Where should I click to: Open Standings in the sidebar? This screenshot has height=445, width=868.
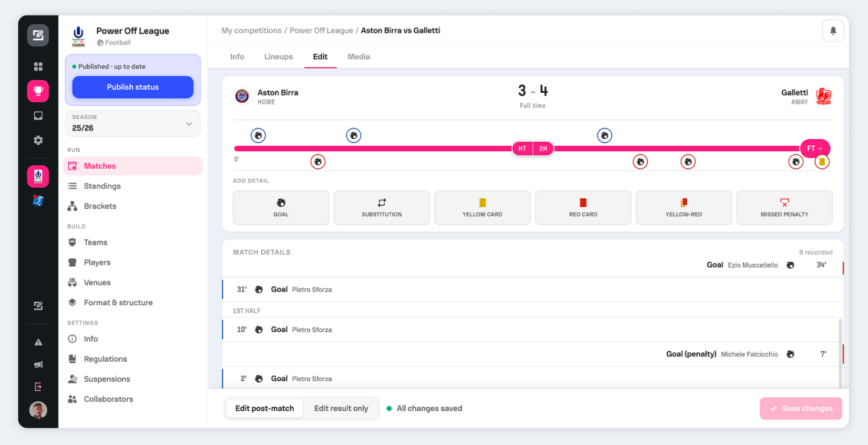(x=133, y=186)
